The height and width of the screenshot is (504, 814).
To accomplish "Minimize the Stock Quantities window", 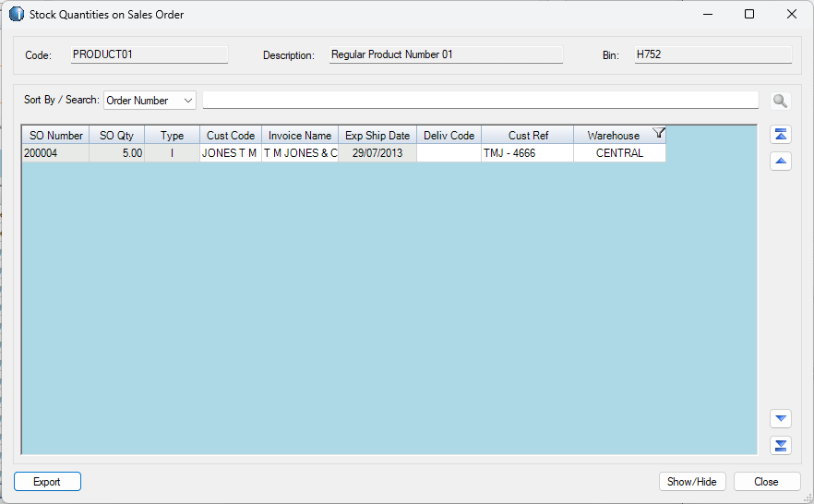I will pos(708,14).
